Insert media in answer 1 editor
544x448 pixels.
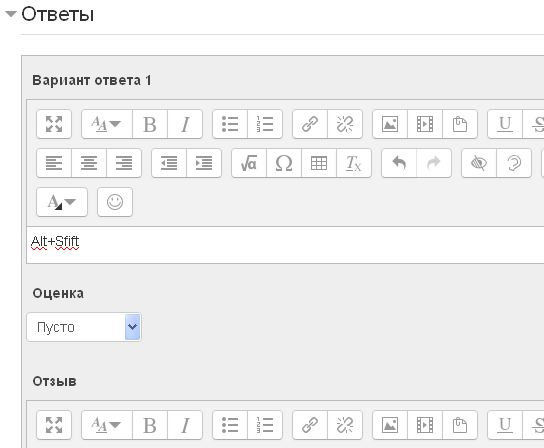425,124
